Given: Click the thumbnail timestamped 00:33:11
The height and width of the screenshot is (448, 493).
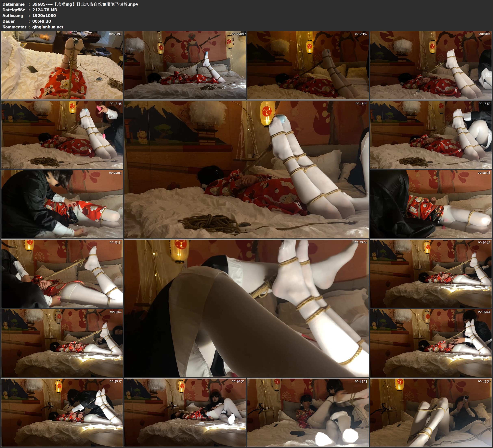Looking at the screenshot, I should click(62, 343).
